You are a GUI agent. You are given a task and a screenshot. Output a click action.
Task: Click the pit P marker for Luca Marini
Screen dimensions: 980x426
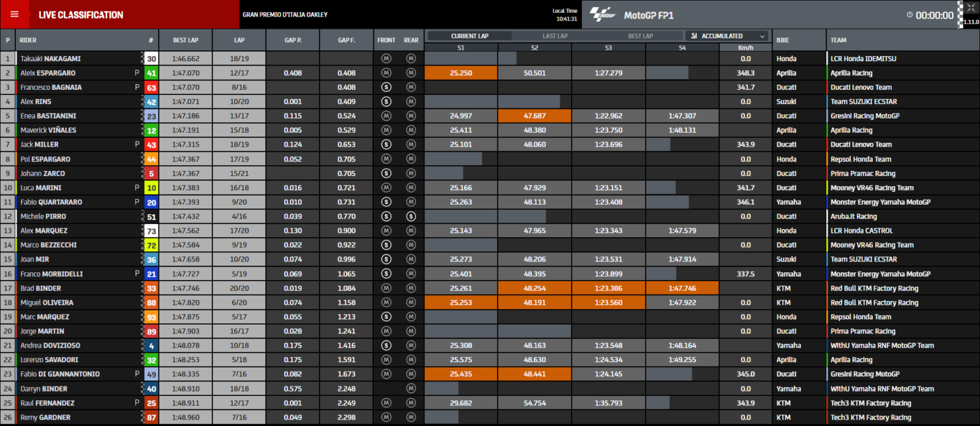click(x=137, y=187)
